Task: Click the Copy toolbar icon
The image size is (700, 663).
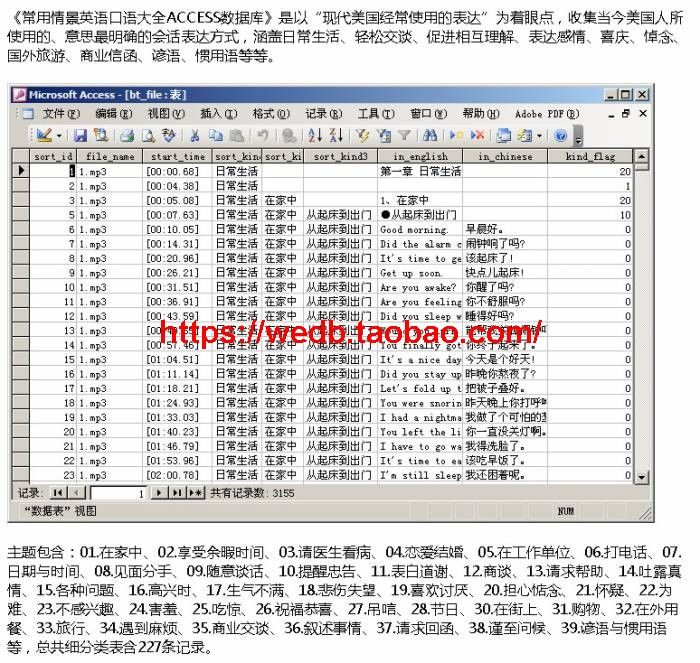Action: (216, 135)
